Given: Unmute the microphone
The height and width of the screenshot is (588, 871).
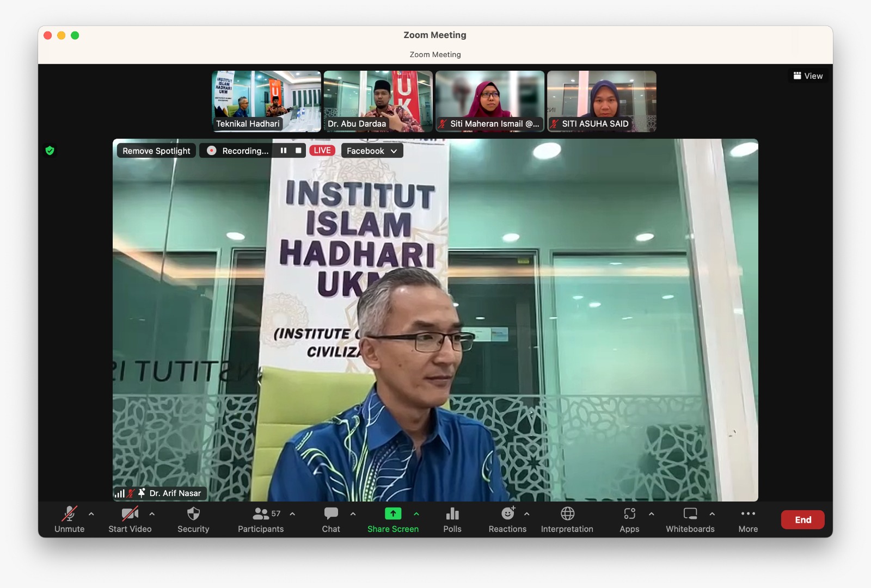Looking at the screenshot, I should 69,519.
